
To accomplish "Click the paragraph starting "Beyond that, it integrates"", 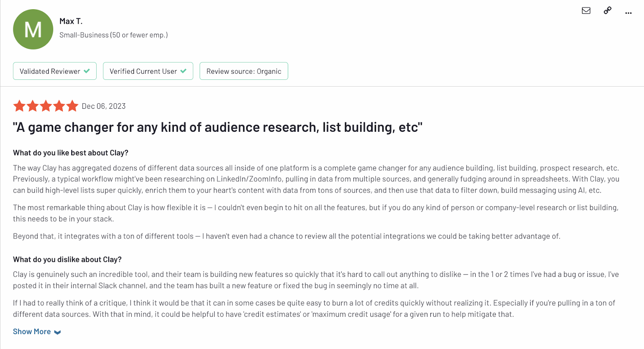I will [x=287, y=236].
